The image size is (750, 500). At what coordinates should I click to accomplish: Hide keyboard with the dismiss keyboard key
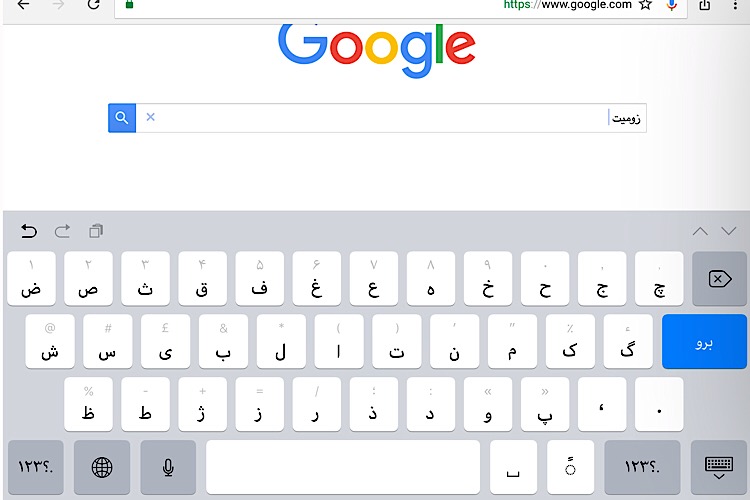tap(718, 467)
